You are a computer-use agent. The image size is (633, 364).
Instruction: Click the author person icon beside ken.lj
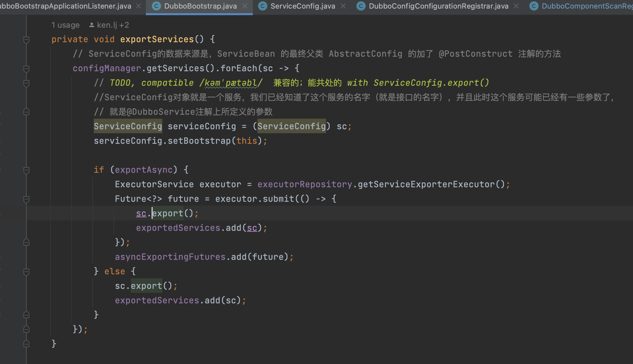92,25
